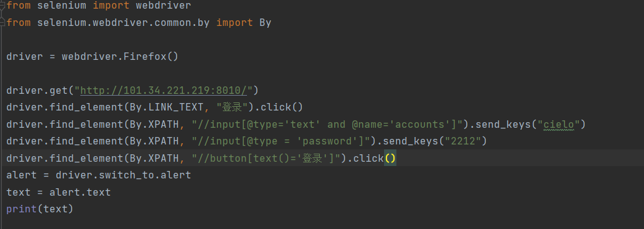
Task: Click the text variable assignment line
Action: pos(58,192)
